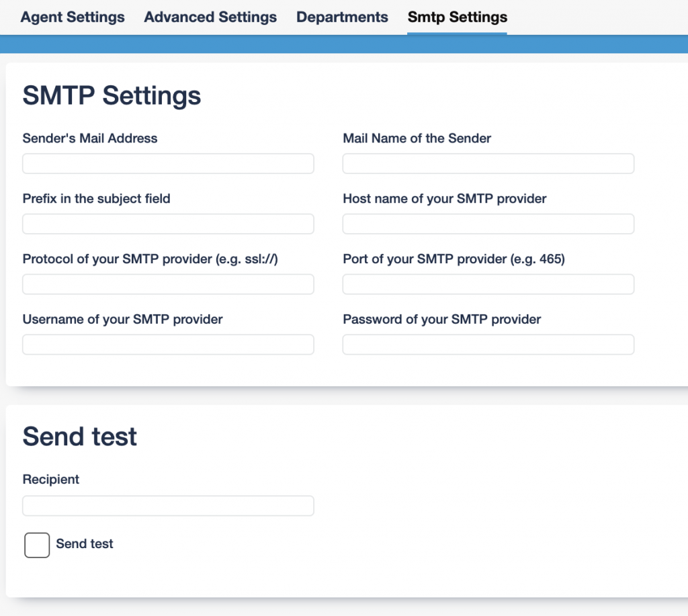688x616 pixels.
Task: Open the Advanced Settings tab
Action: pyautogui.click(x=210, y=17)
